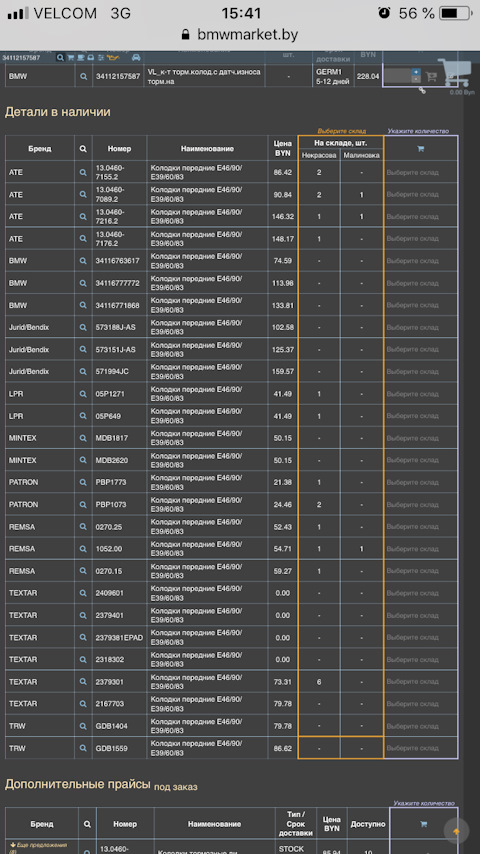Screen dimensions: 480x854
Task: Click magnifier icon for BMW 34116771868
Action: click(83, 306)
